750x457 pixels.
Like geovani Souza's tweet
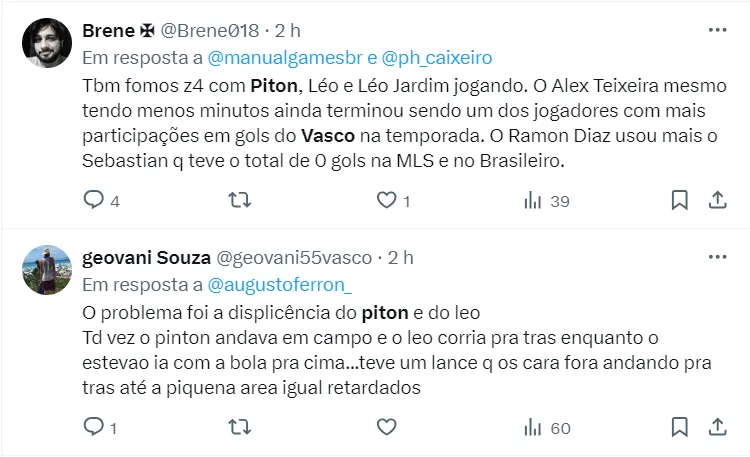386,428
